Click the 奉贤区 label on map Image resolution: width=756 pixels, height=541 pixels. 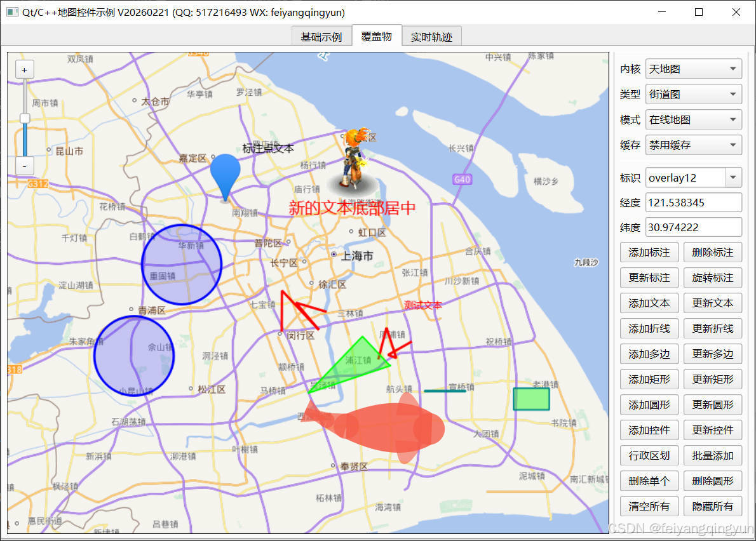pos(354,466)
